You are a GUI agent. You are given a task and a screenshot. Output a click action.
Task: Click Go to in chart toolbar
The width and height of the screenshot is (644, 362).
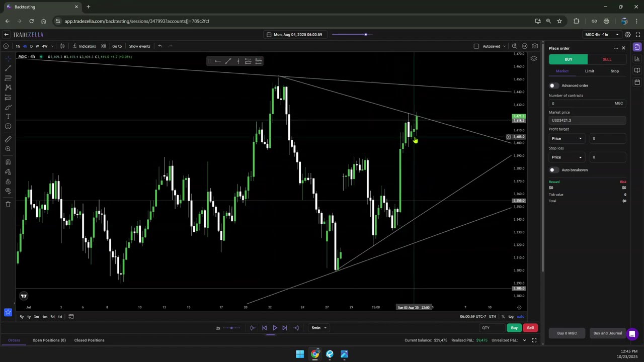[117, 46]
